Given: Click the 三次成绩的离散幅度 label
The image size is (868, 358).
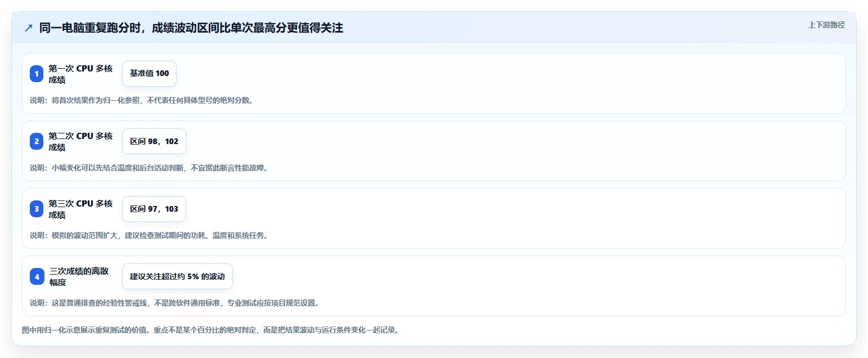Looking at the screenshot, I should [79, 276].
